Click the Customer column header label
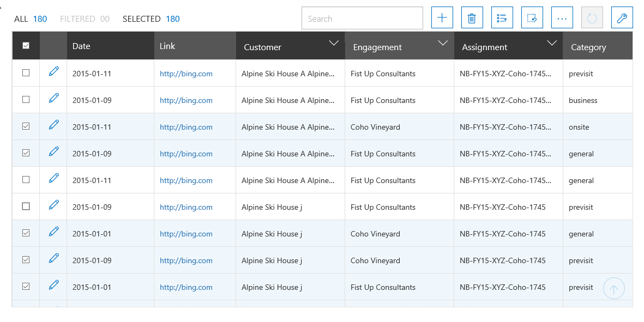The image size is (644, 322). tap(262, 47)
